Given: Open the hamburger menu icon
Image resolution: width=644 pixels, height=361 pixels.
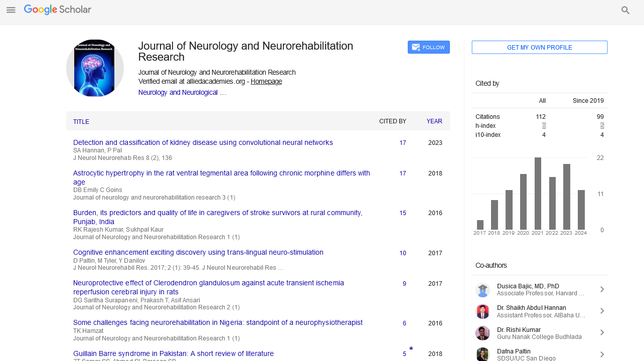Looking at the screenshot, I should (11, 10).
